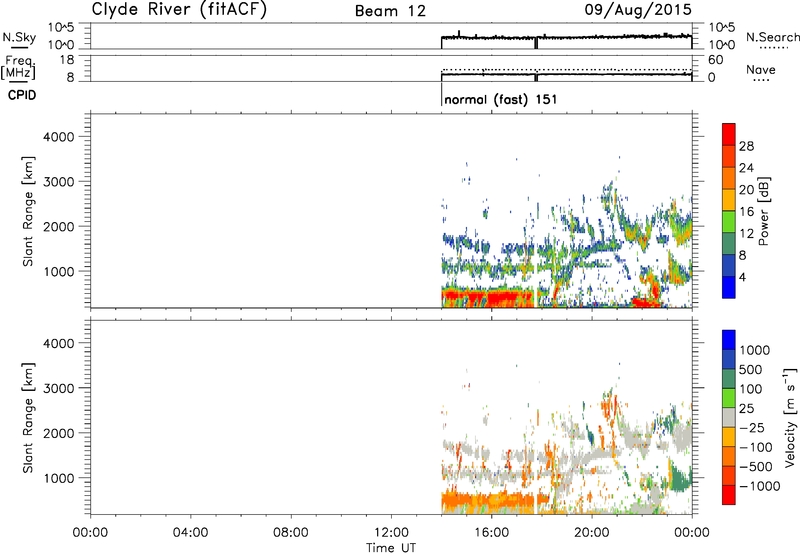The width and height of the screenshot is (800, 554).
Task: Click the red swatch in Power colorbar
Action: tap(729, 134)
